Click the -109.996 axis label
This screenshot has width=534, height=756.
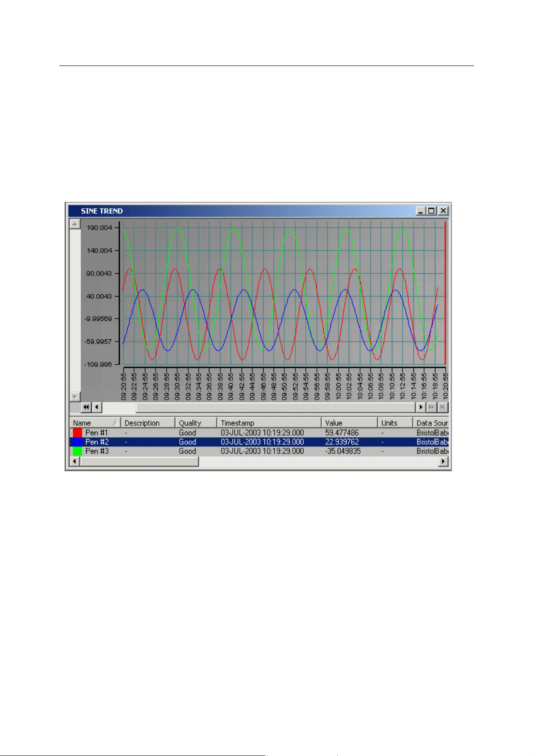click(x=98, y=364)
